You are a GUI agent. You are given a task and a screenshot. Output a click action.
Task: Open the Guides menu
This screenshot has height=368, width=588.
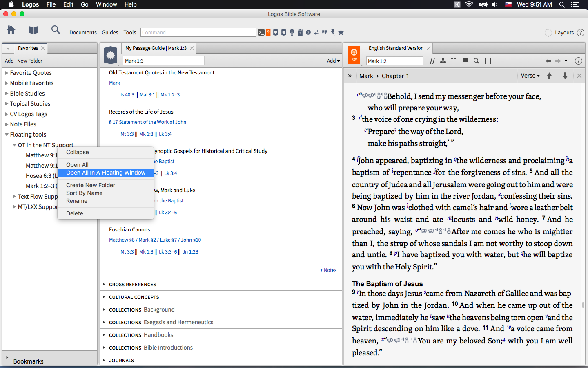pos(110,33)
